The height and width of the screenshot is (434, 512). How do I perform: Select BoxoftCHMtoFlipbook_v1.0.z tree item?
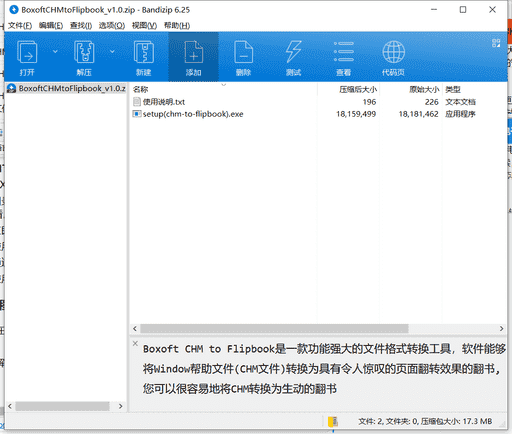pyautogui.click(x=66, y=88)
